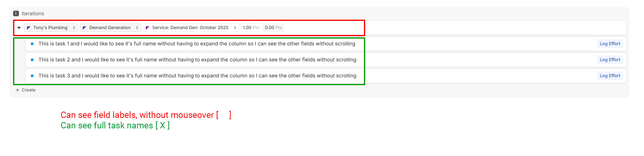Click the Demand Generation flag icon
The height and width of the screenshot is (156, 644).
(x=84, y=28)
